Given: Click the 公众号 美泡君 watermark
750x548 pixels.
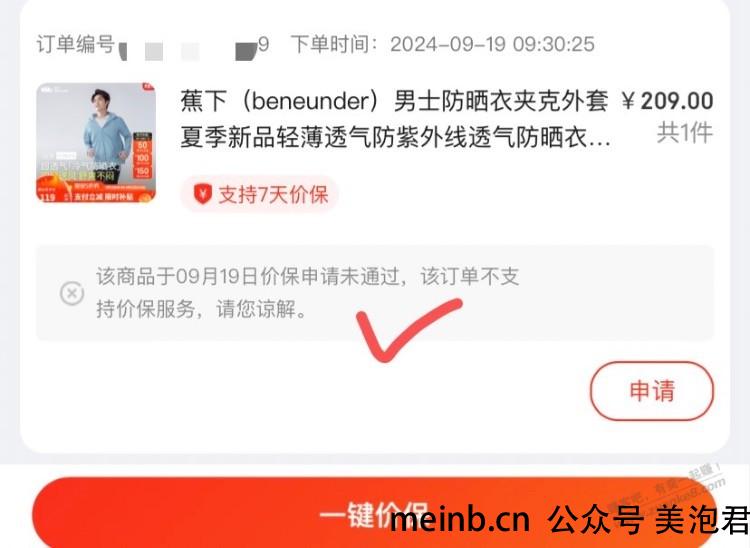Looking at the screenshot, I should [x=648, y=520].
